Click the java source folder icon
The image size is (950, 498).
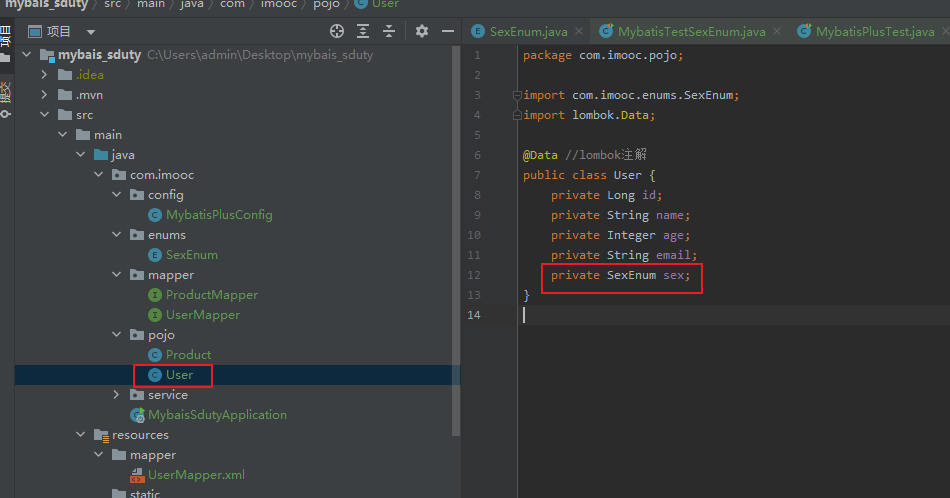click(101, 155)
